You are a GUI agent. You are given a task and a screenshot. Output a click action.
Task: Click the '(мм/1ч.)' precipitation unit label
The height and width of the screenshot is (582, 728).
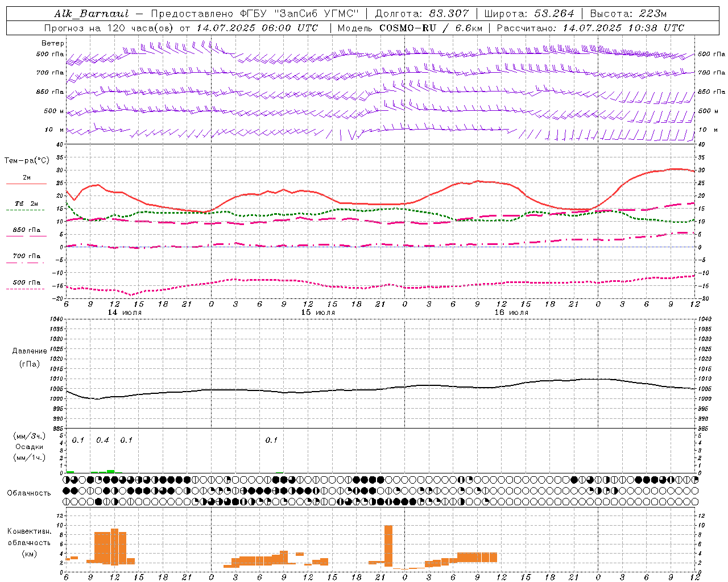pos(30,458)
